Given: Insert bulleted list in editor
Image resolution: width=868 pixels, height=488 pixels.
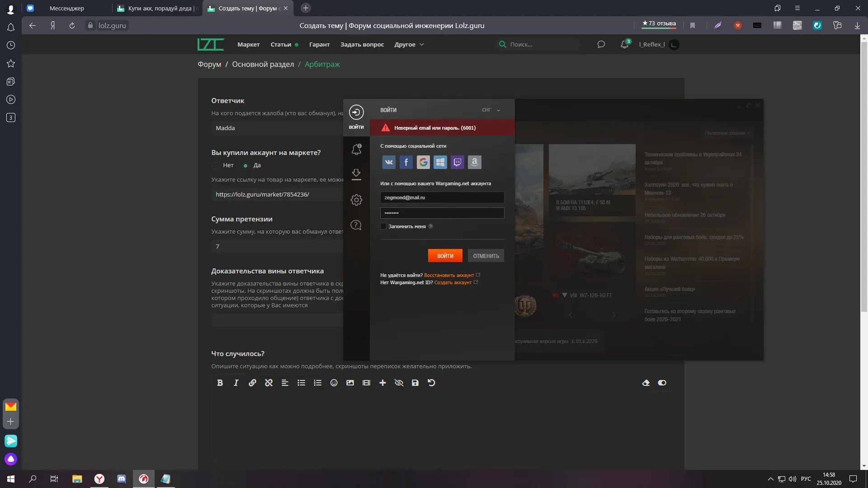Looking at the screenshot, I should point(301,383).
